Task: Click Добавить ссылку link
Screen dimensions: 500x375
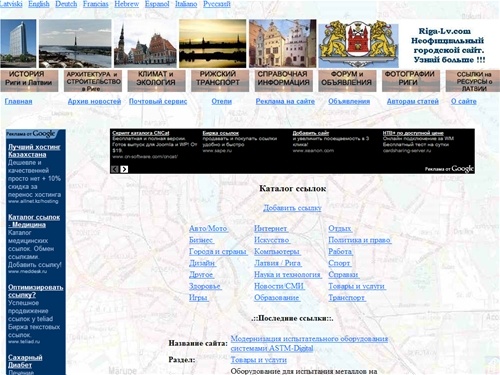Action: 292,208
